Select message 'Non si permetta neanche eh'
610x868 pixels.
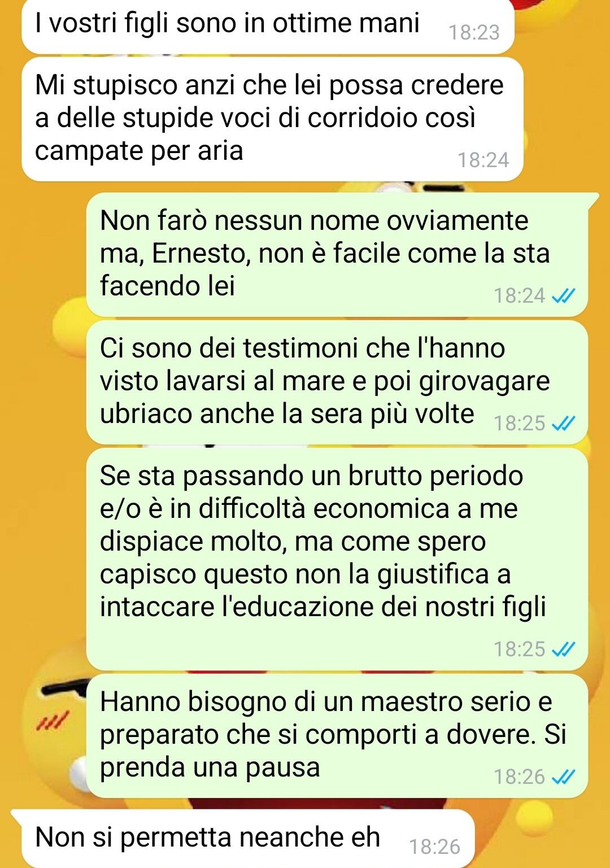coord(243,839)
